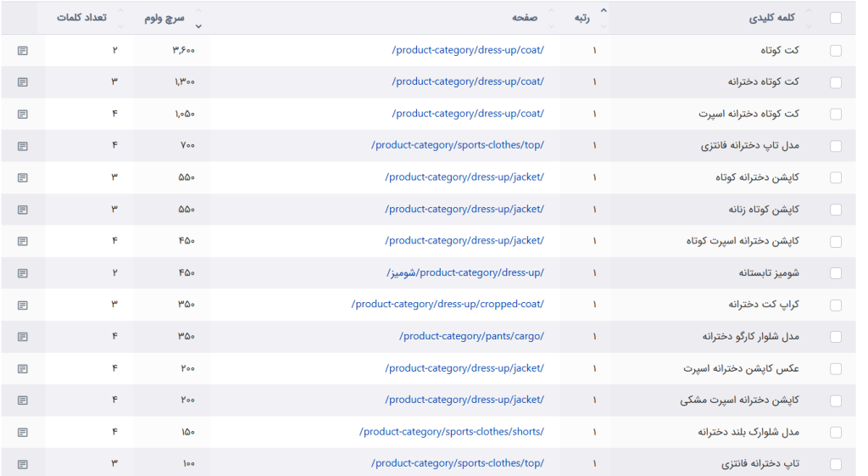
Task: Tick checkbox for عکس کاپشن دخترانه اسپرت
Action: [836, 369]
